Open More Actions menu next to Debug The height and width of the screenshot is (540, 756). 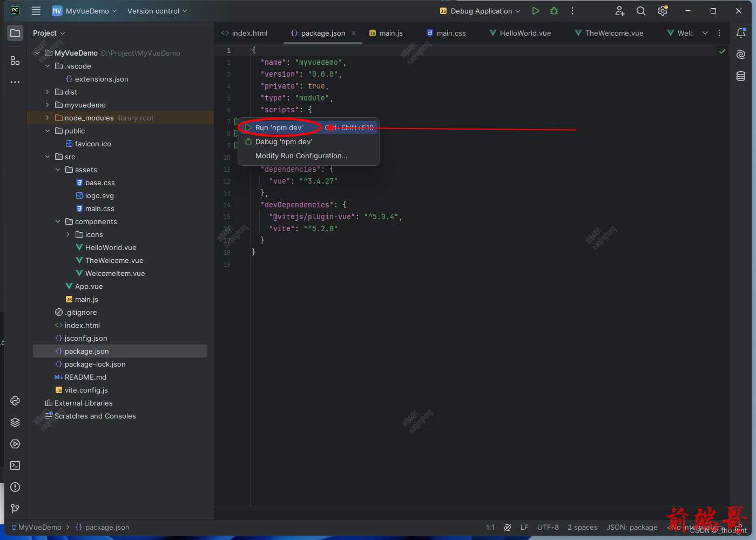coord(572,11)
